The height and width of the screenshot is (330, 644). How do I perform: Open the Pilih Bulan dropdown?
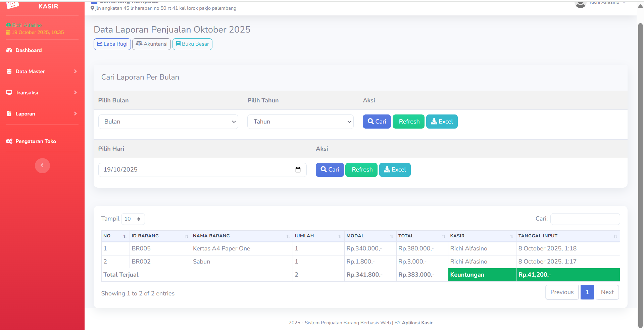pyautogui.click(x=168, y=122)
